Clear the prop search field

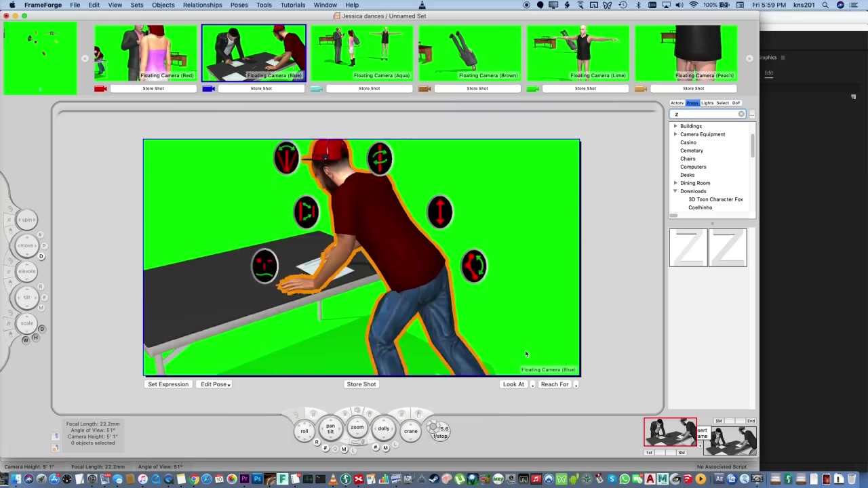[x=741, y=115]
